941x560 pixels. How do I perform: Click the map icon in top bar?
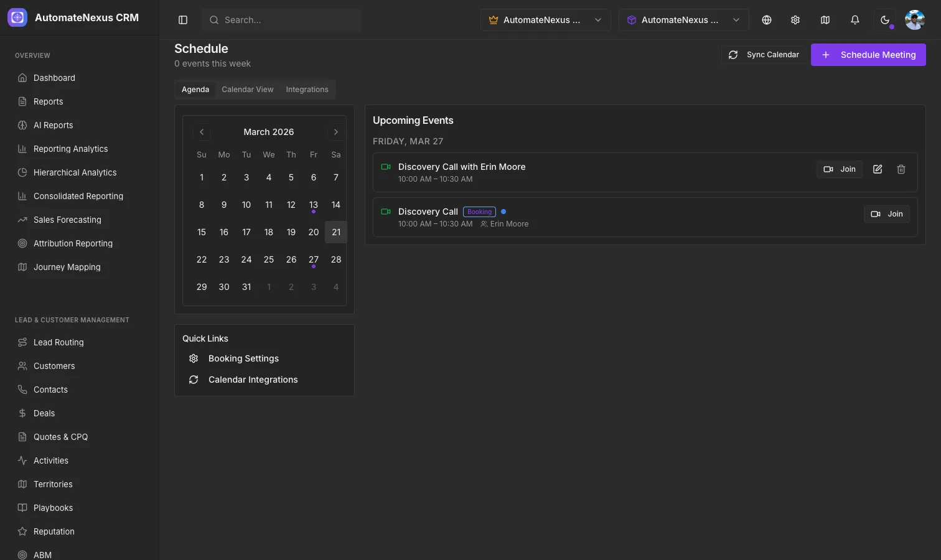point(825,20)
